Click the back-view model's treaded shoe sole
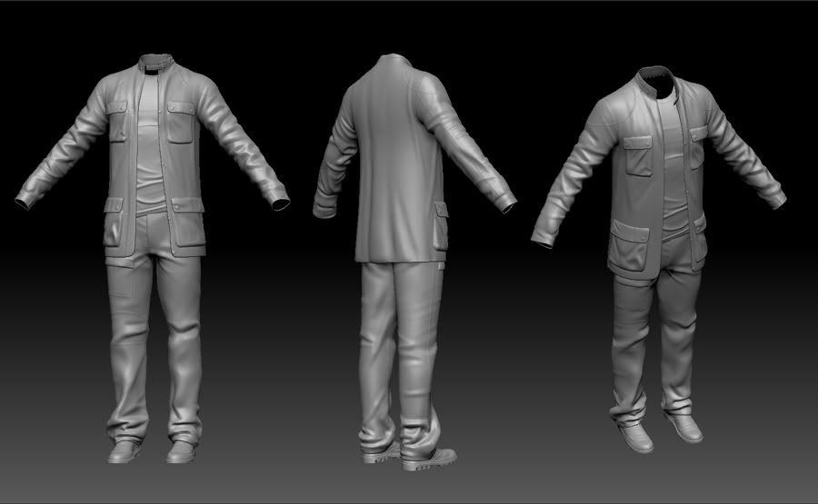Screen dimensions: 818x504 429,462
